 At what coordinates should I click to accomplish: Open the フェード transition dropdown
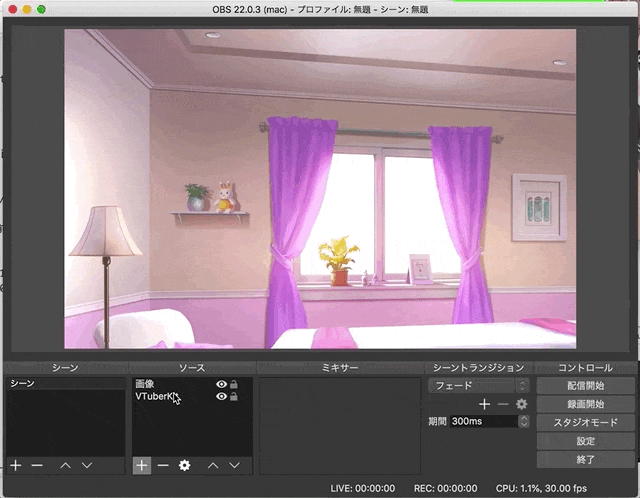479,385
